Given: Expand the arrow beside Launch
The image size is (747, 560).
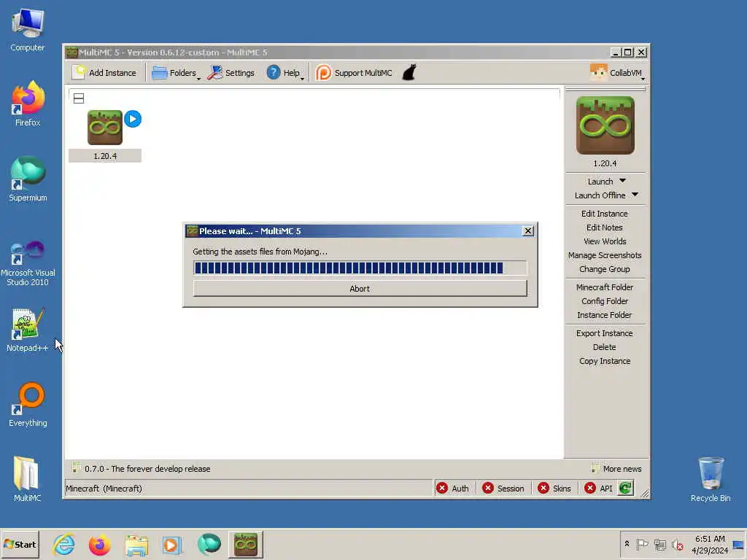Looking at the screenshot, I should [x=622, y=181].
